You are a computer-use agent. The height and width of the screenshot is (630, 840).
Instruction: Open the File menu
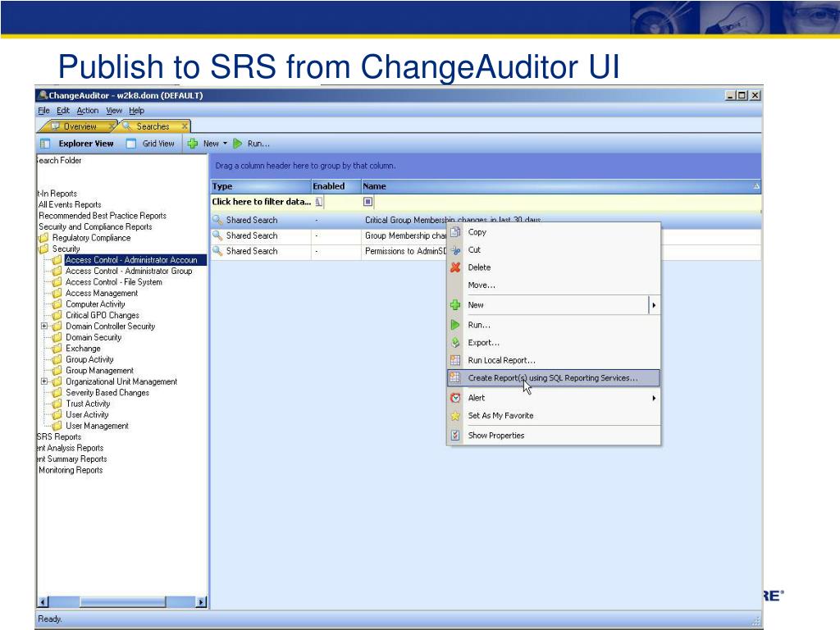click(x=44, y=111)
